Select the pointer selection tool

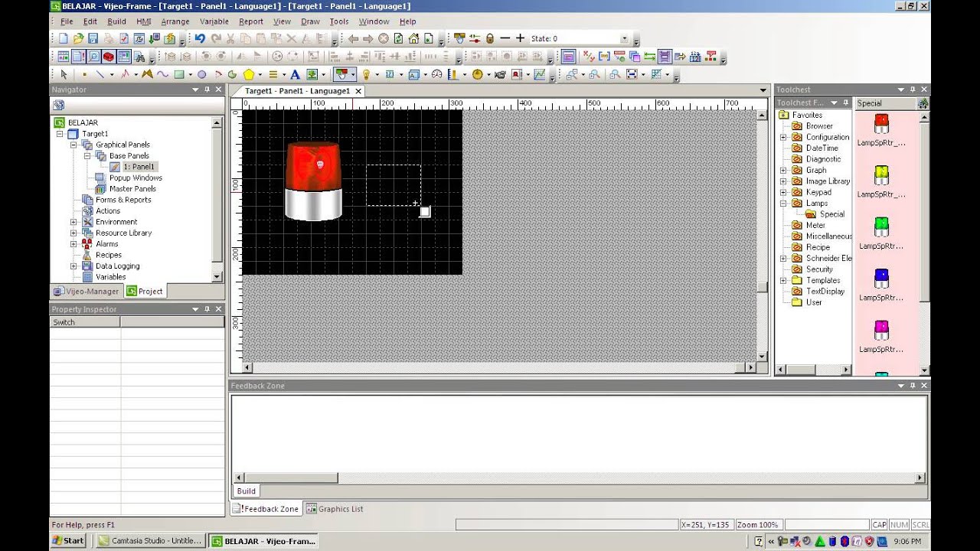click(64, 74)
